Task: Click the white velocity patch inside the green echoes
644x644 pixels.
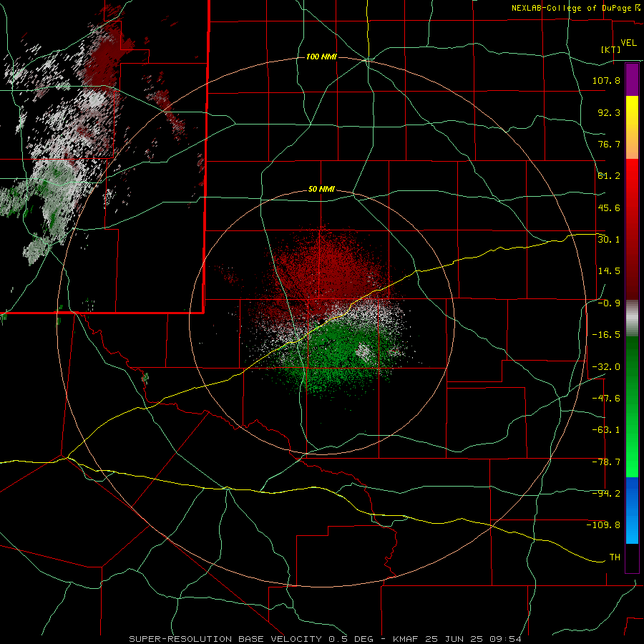Action: tap(364, 352)
